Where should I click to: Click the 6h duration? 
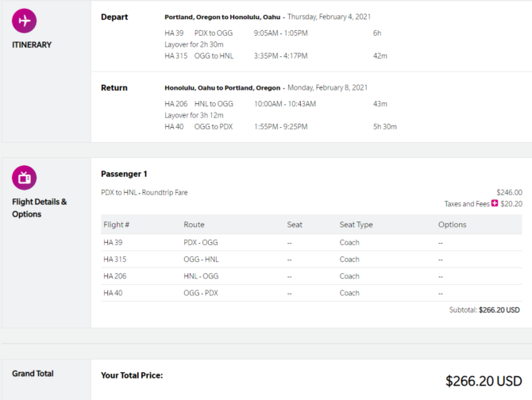tap(377, 33)
